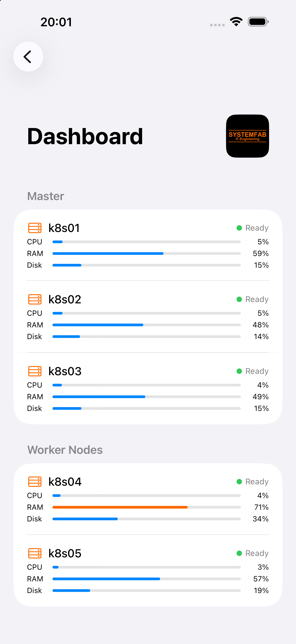Click the server icon beside k8s04

point(35,481)
